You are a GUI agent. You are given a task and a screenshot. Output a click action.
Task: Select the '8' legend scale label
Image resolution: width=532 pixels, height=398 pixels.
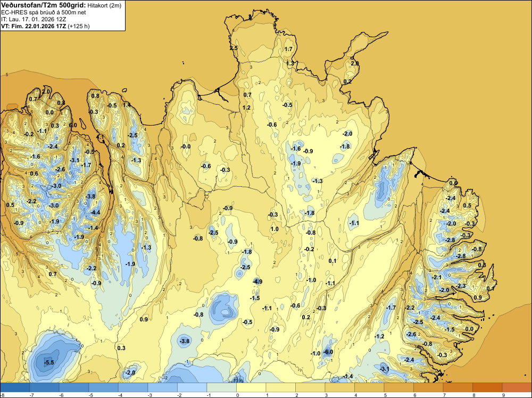pyautogui.click(x=474, y=395)
